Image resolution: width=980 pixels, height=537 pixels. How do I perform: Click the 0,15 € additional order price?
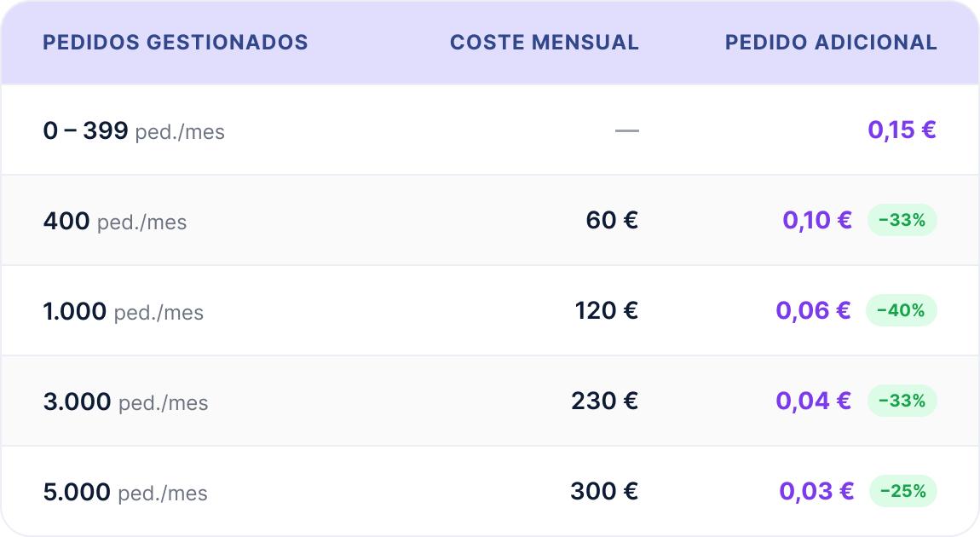point(902,130)
